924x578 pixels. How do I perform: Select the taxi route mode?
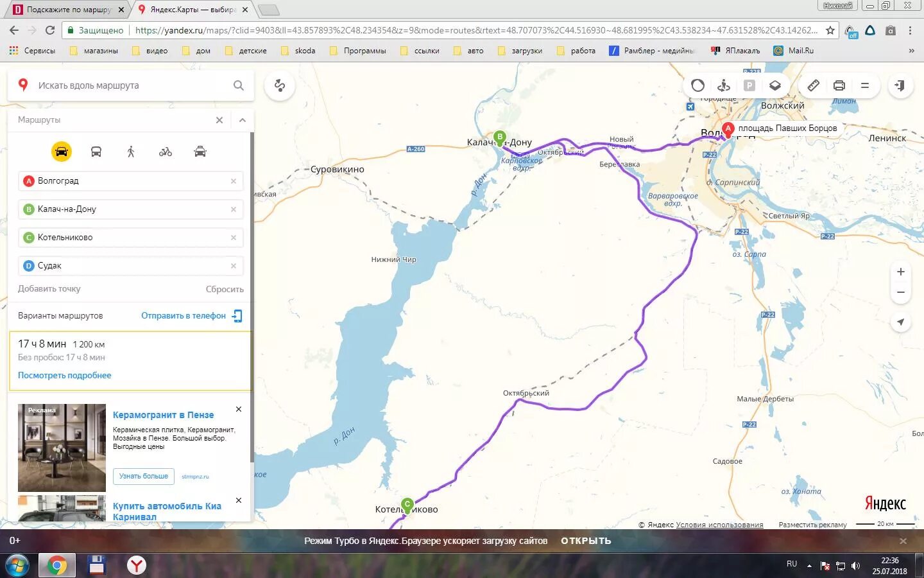tap(200, 152)
